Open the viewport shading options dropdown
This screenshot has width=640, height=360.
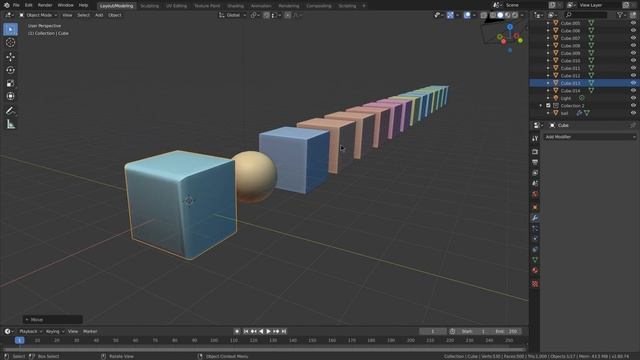pyautogui.click(x=522, y=15)
